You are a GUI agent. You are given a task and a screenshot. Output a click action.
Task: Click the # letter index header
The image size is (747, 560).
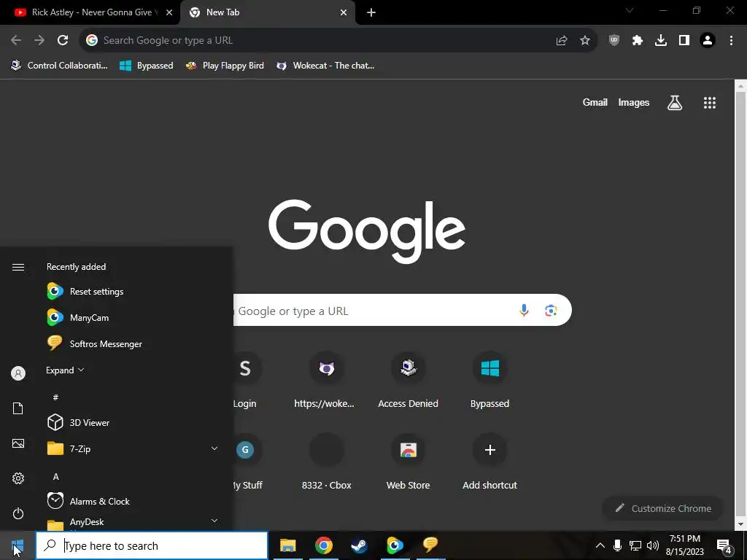(x=55, y=397)
